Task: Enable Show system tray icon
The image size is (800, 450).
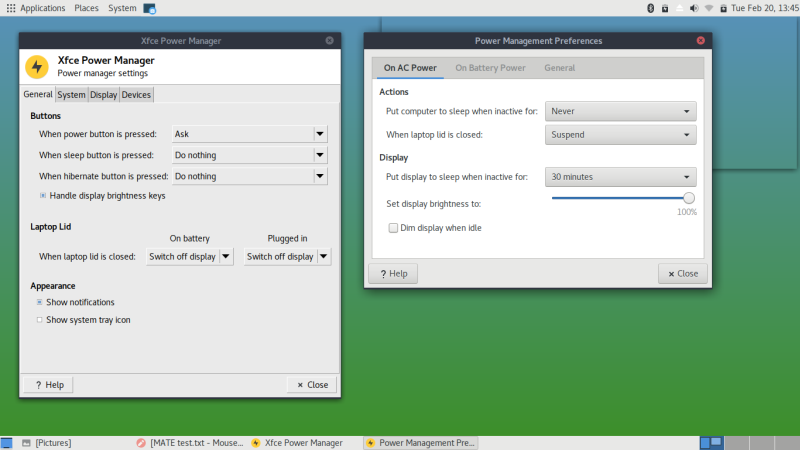Action: coord(40,320)
